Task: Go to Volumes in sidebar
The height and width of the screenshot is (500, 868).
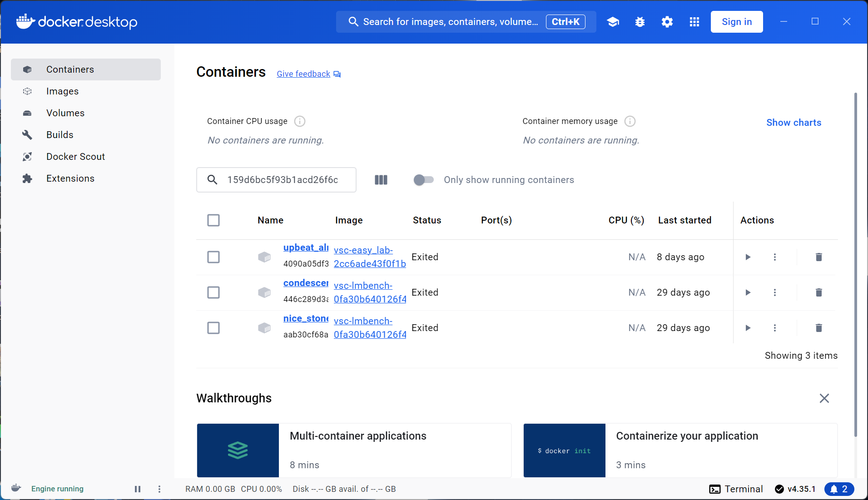Action: (x=86, y=113)
